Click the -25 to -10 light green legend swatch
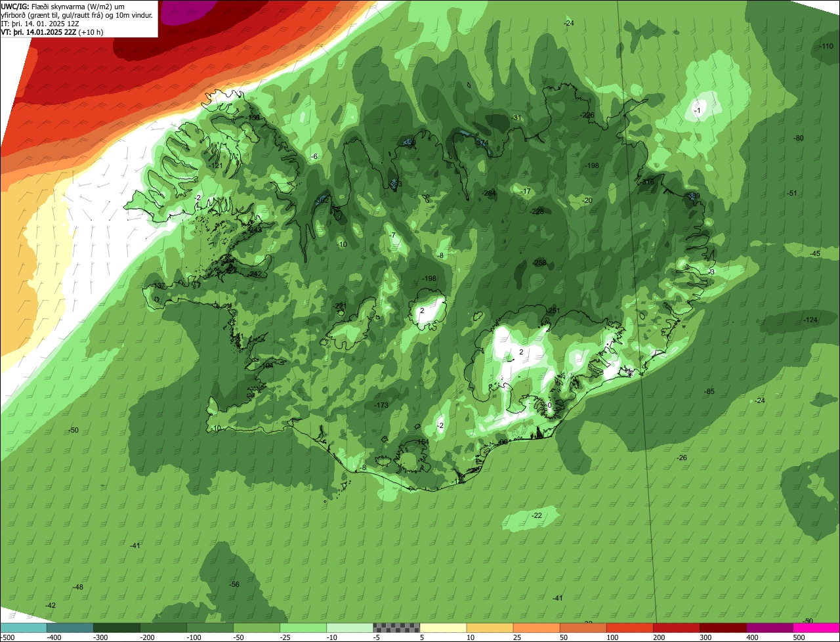The height and width of the screenshot is (642, 840). coord(303,628)
